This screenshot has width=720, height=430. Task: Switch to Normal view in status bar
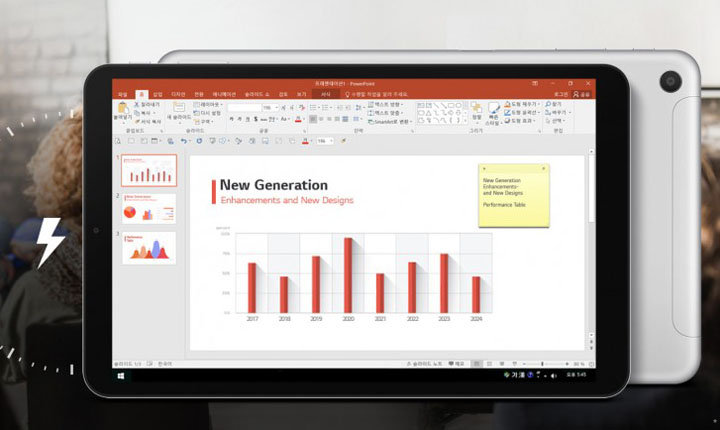point(476,363)
